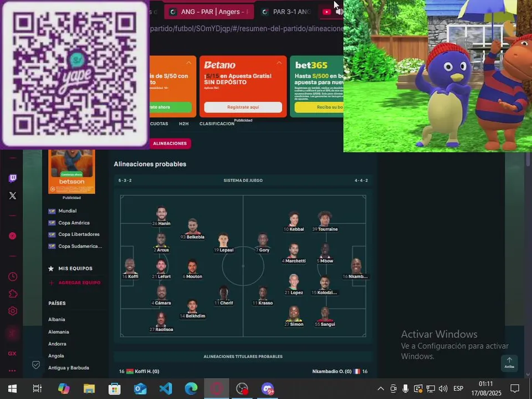Open the Twitch sidebar panel
This screenshot has height=399, width=532.
pos(13,178)
